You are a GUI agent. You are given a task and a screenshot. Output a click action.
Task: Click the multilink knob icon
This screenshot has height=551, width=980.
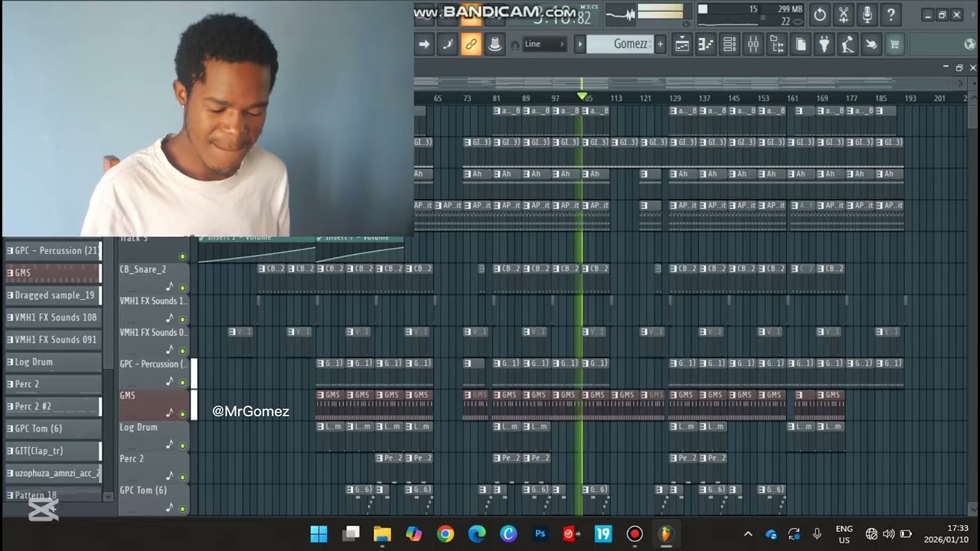coord(495,44)
